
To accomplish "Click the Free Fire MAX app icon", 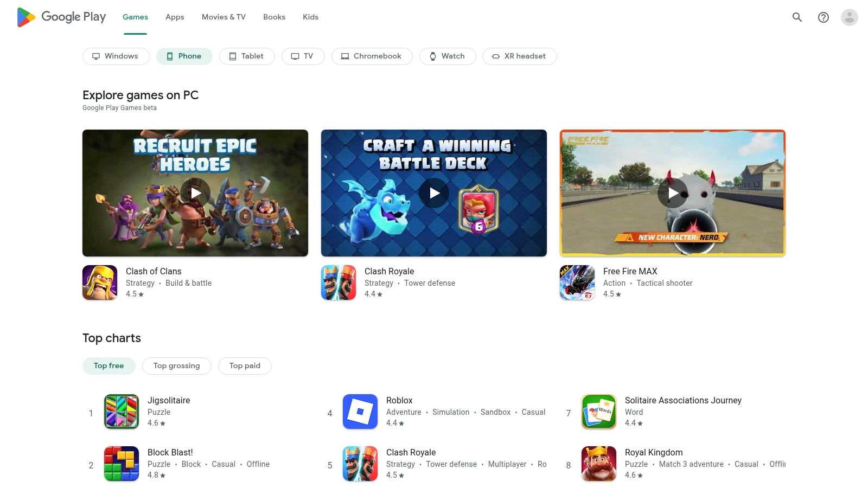I will [577, 282].
